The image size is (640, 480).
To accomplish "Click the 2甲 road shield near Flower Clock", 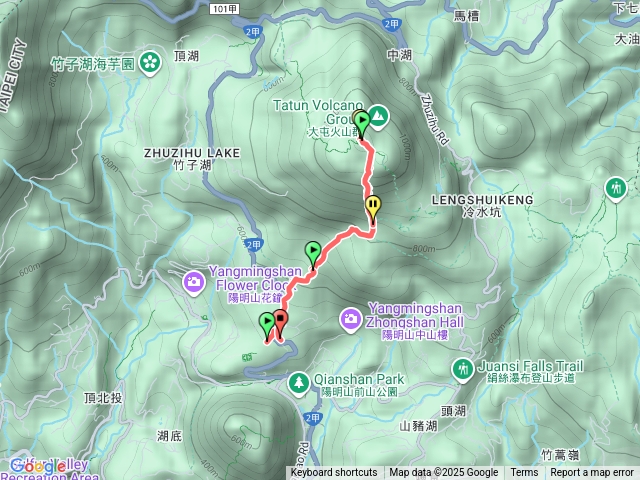I will pos(253,245).
